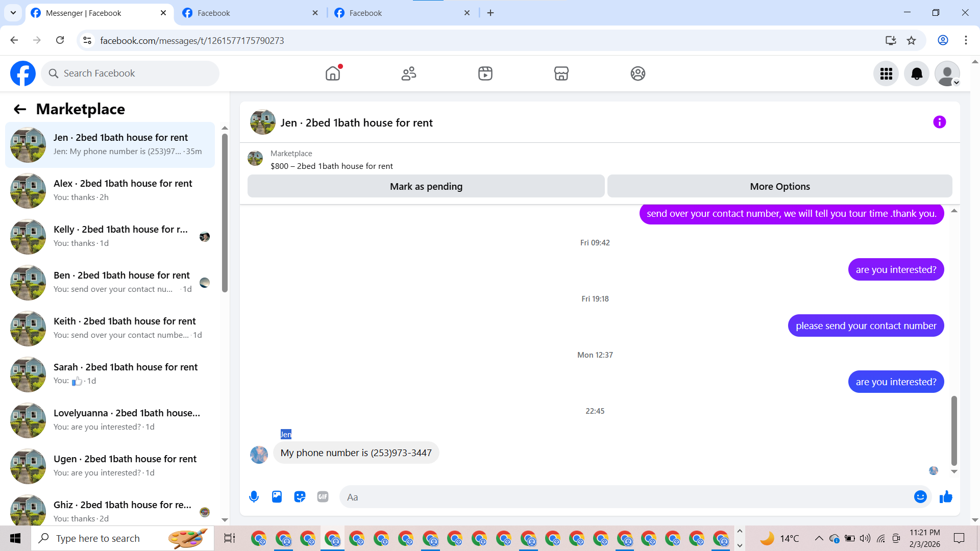The image size is (980, 551).
Task: Go back from Marketplace chats list
Action: coord(20,109)
